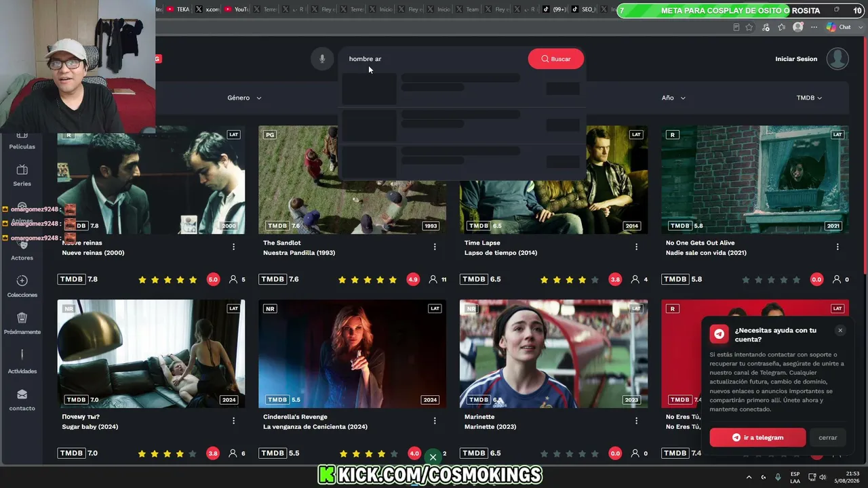Open options menu for Time Lapse
Image resolution: width=868 pixels, height=488 pixels.
click(636, 247)
